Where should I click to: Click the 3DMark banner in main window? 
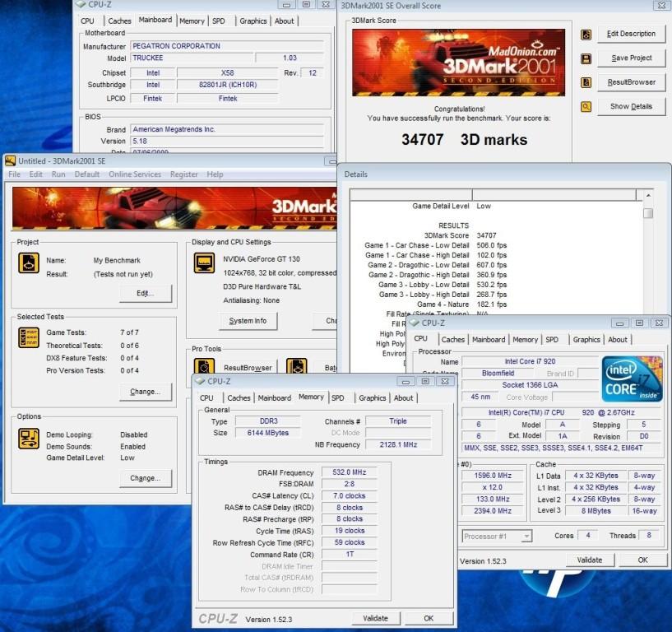[x=174, y=208]
